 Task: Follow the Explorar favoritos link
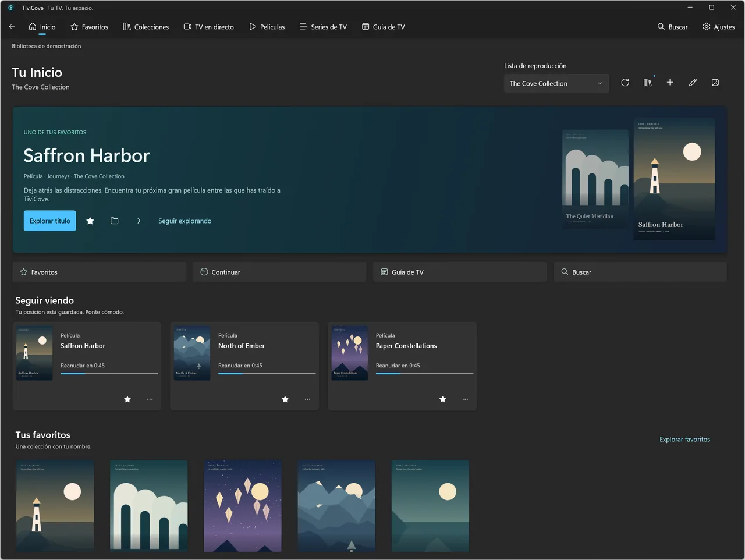pyautogui.click(x=684, y=440)
